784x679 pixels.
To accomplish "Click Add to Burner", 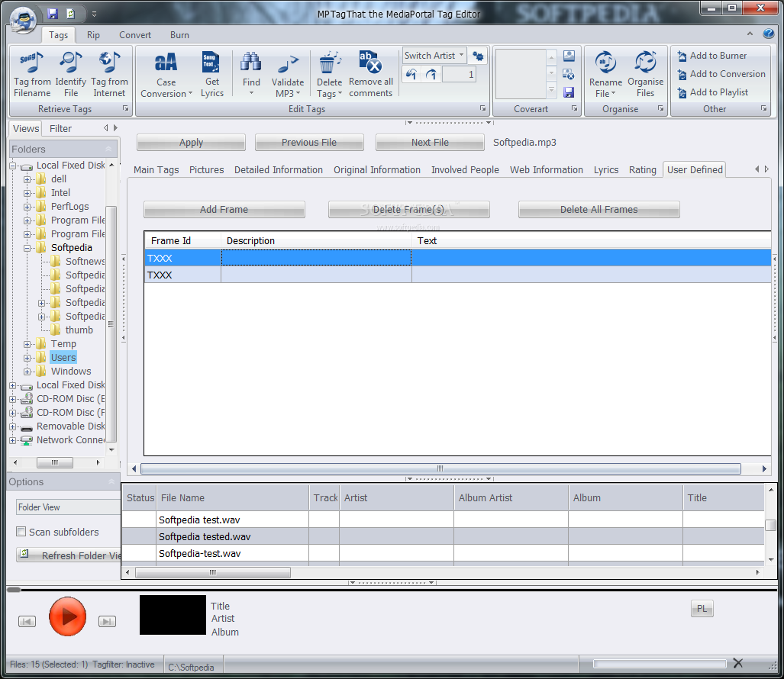I will click(x=712, y=56).
